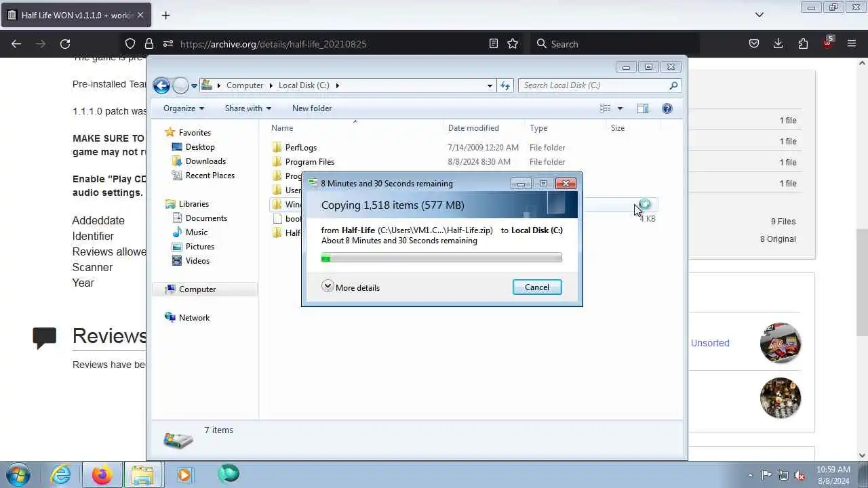868x488 pixels.
Task: Open tracking protection shield icon
Action: click(130, 43)
